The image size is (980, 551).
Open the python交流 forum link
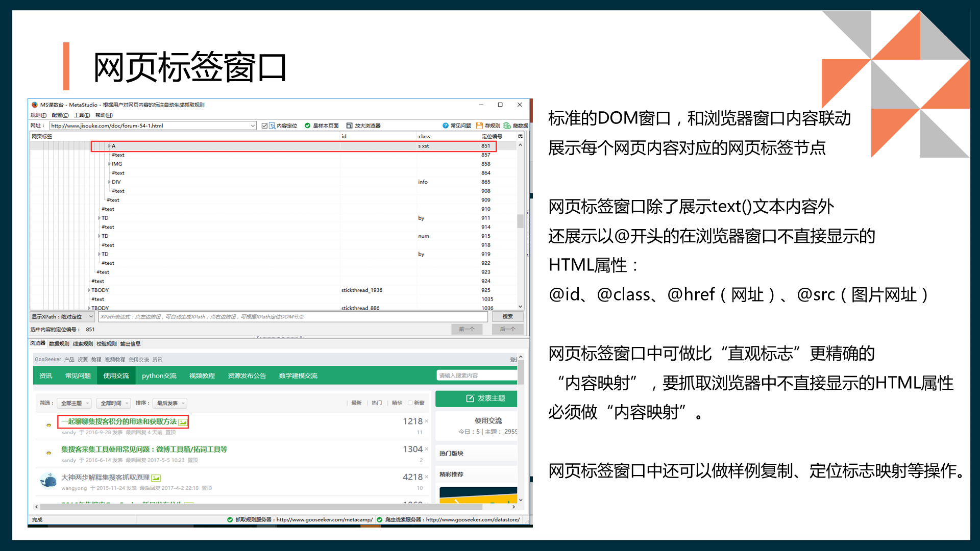coord(159,375)
